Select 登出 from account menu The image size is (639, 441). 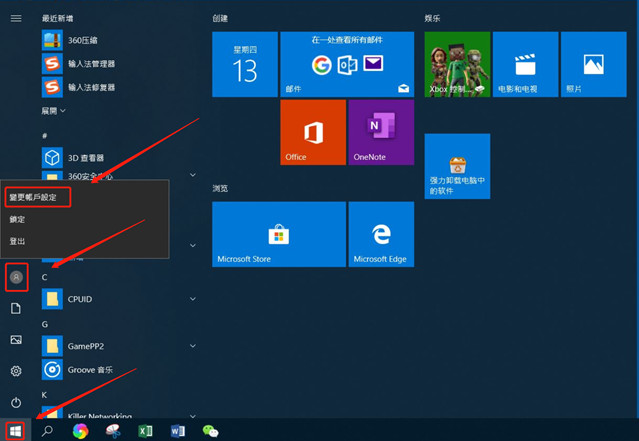tap(17, 241)
